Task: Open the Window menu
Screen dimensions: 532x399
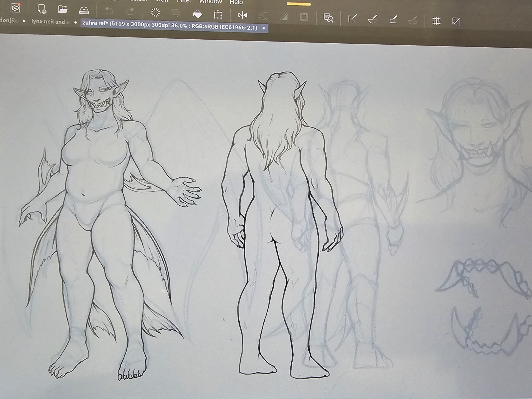Action: [211, 2]
